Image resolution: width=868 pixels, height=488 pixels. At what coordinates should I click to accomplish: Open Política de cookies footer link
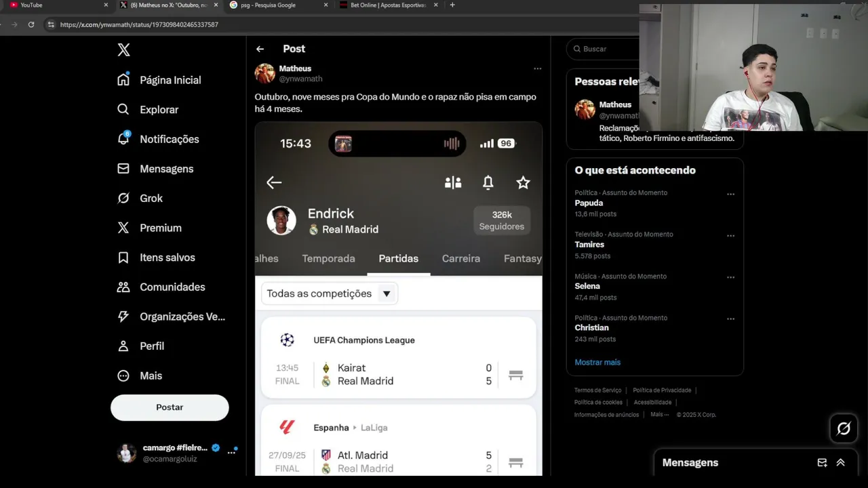pyautogui.click(x=598, y=403)
